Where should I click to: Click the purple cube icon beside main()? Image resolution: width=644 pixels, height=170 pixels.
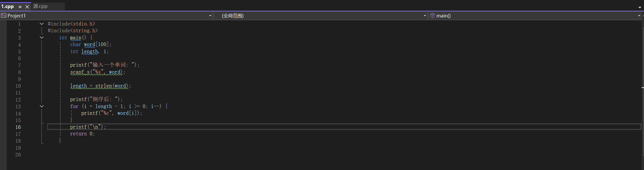point(433,16)
